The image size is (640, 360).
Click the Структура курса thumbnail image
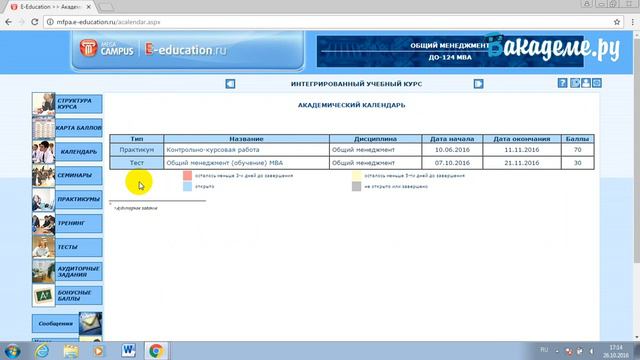pyautogui.click(x=44, y=104)
